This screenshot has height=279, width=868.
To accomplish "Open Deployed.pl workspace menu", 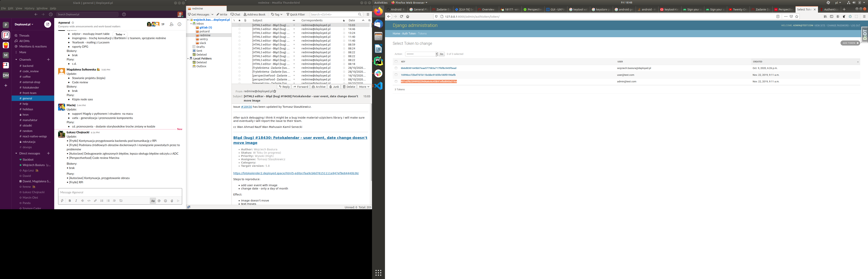I will click(x=24, y=24).
